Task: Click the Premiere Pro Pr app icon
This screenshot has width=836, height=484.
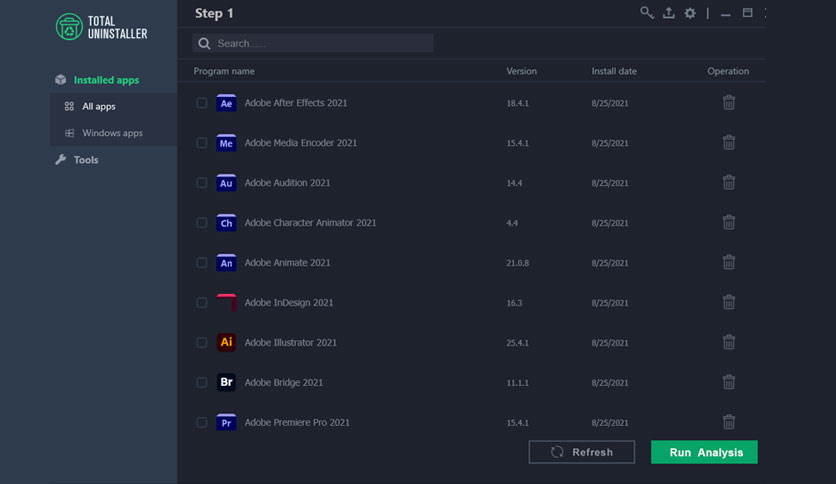Action: click(x=226, y=422)
